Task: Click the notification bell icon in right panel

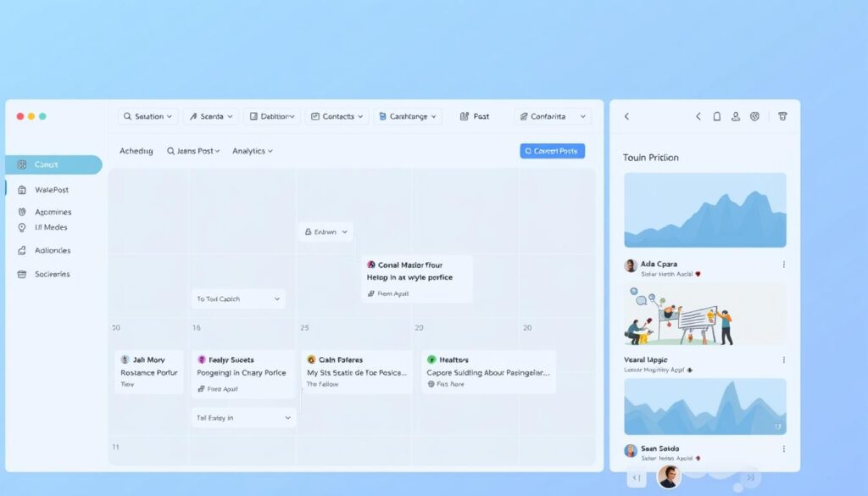Action: pyautogui.click(x=716, y=116)
